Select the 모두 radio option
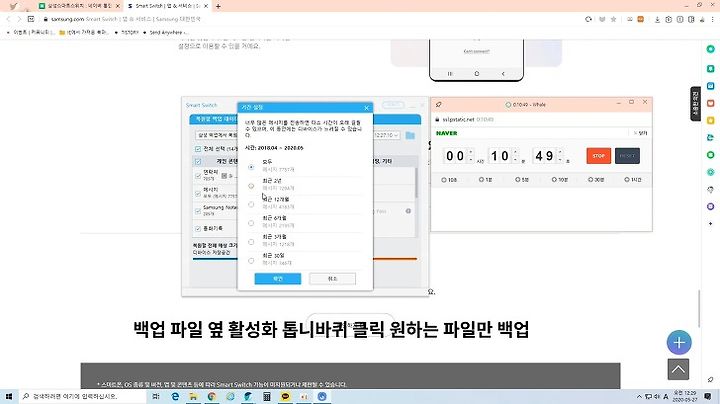Viewport: 720px width, 404px height. point(251,167)
